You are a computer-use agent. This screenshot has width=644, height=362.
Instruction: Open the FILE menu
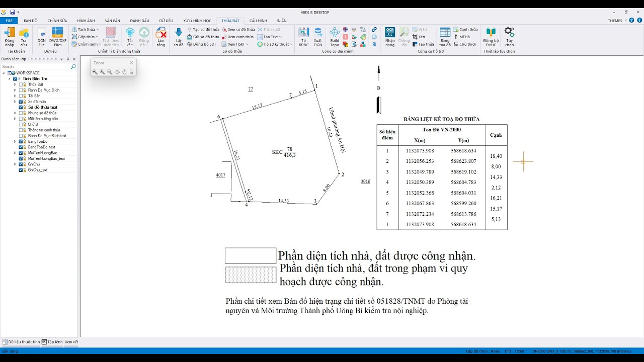(x=9, y=21)
